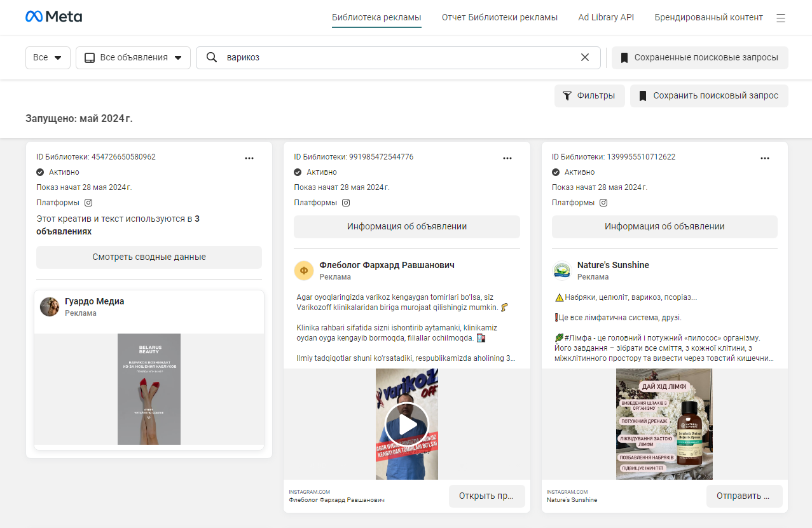Click active status checkmark on ad 1399955510712622

pos(556,172)
